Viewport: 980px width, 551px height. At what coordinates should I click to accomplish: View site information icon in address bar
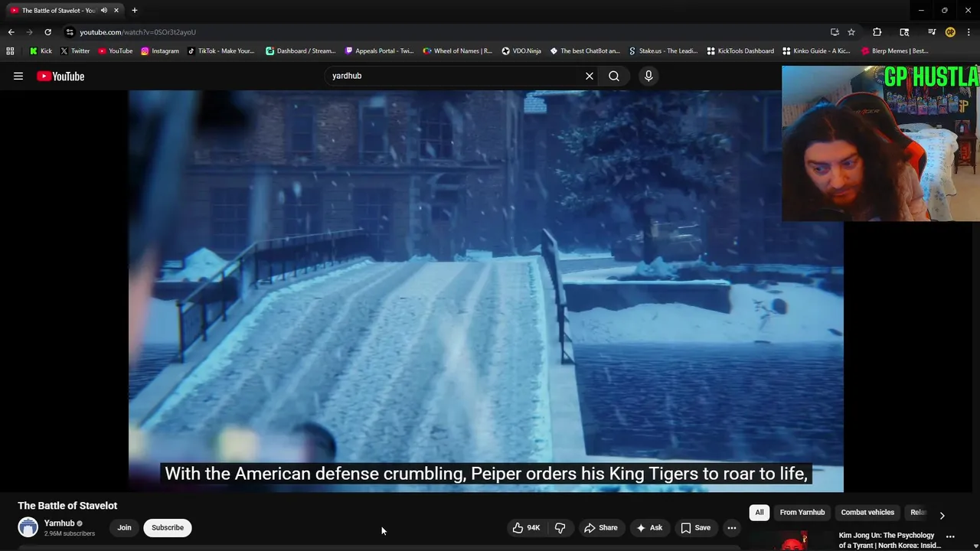point(70,32)
